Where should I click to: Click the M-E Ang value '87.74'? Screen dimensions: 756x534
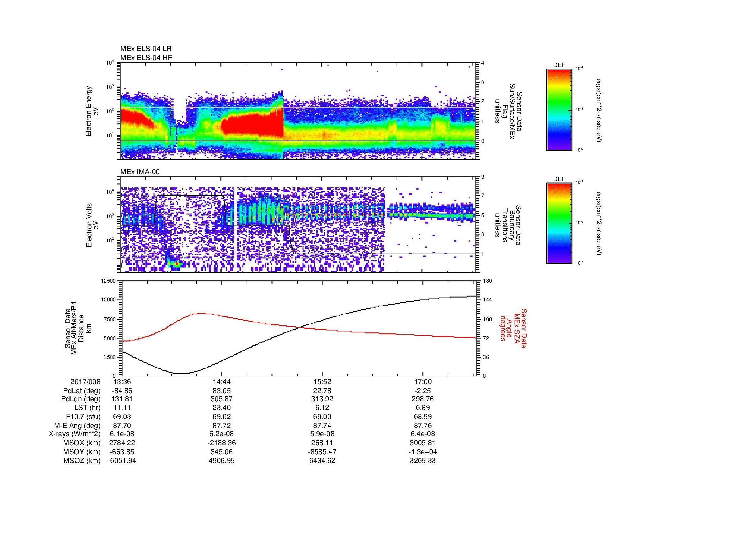coord(322,425)
